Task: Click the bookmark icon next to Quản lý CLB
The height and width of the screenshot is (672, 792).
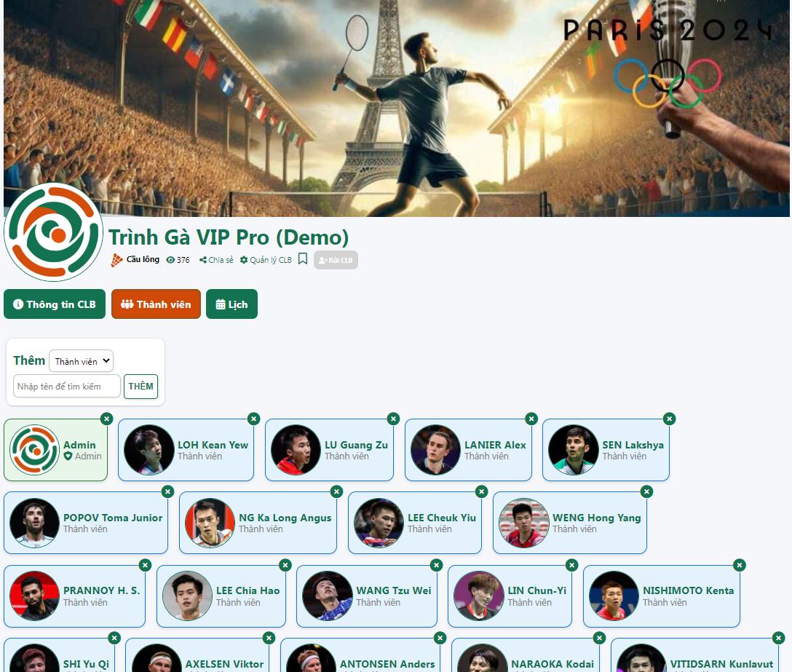Action: tap(303, 258)
